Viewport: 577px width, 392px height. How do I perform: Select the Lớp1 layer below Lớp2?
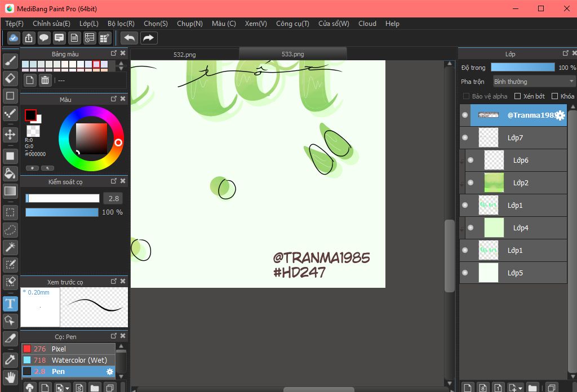(x=513, y=205)
